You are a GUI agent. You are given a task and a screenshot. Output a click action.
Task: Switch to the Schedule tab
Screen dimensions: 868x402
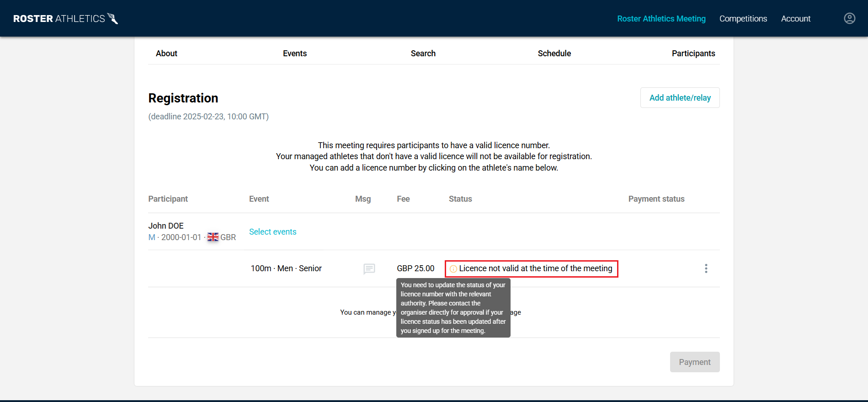(x=554, y=54)
